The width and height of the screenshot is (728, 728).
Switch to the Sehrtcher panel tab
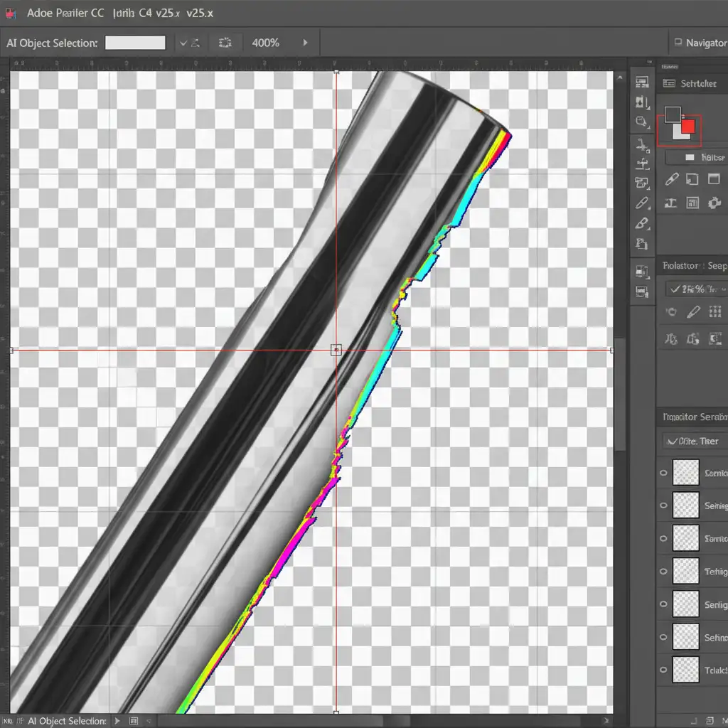(x=693, y=83)
